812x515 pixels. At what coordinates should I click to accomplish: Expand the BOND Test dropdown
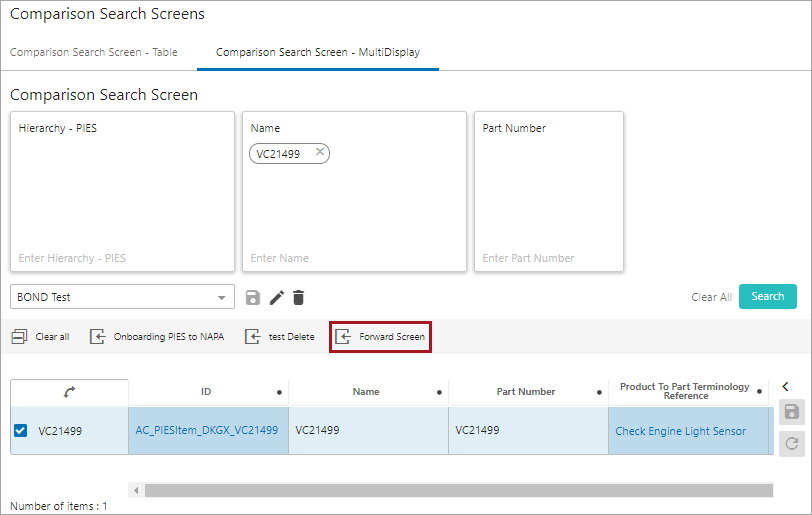222,297
